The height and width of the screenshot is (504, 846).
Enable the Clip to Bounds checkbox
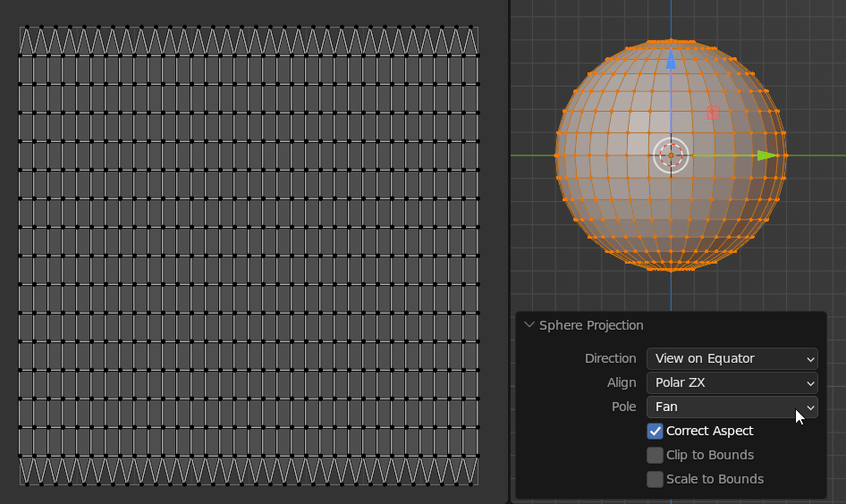(655, 455)
